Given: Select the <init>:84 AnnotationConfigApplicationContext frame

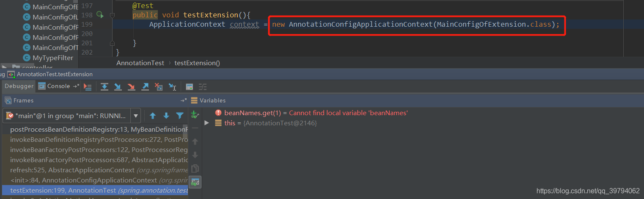Looking at the screenshot, I should point(95,180).
